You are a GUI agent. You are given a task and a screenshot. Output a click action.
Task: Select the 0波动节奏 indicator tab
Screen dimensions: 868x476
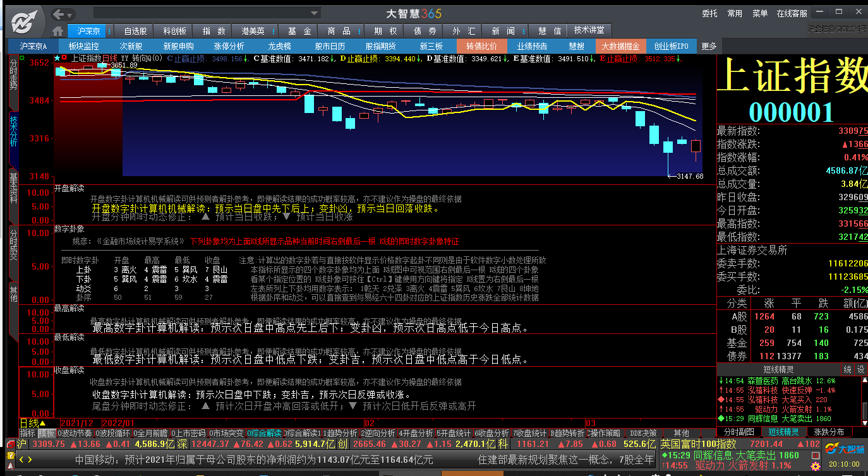click(x=75, y=433)
